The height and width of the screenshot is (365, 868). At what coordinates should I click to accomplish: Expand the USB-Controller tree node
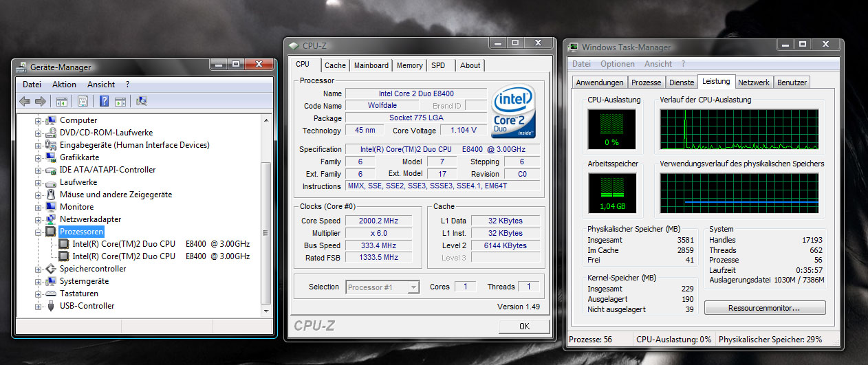[x=39, y=306]
